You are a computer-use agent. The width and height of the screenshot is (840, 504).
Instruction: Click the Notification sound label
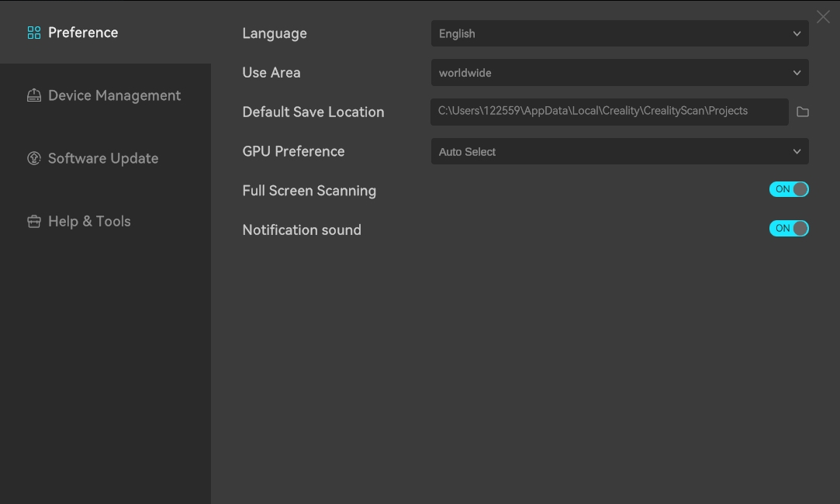pyautogui.click(x=302, y=230)
